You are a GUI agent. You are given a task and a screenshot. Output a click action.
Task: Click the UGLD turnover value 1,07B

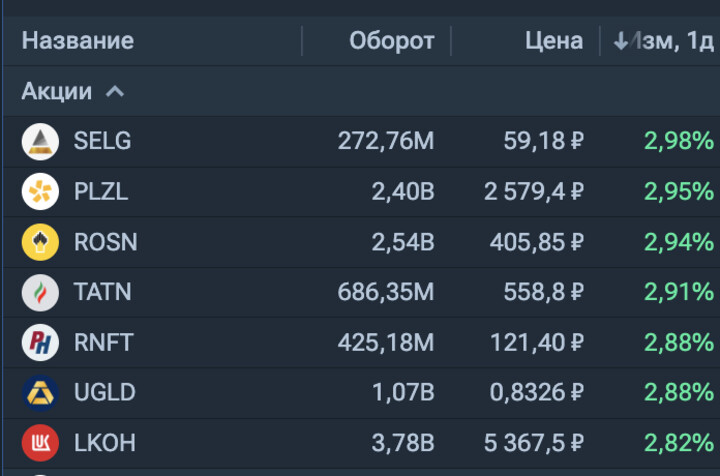(402, 393)
